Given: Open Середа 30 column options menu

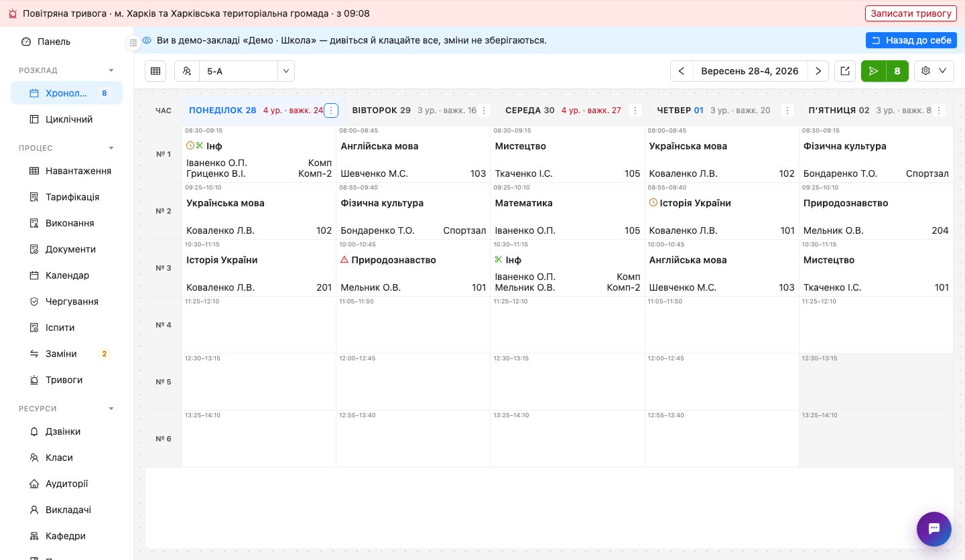Looking at the screenshot, I should 637,111.
